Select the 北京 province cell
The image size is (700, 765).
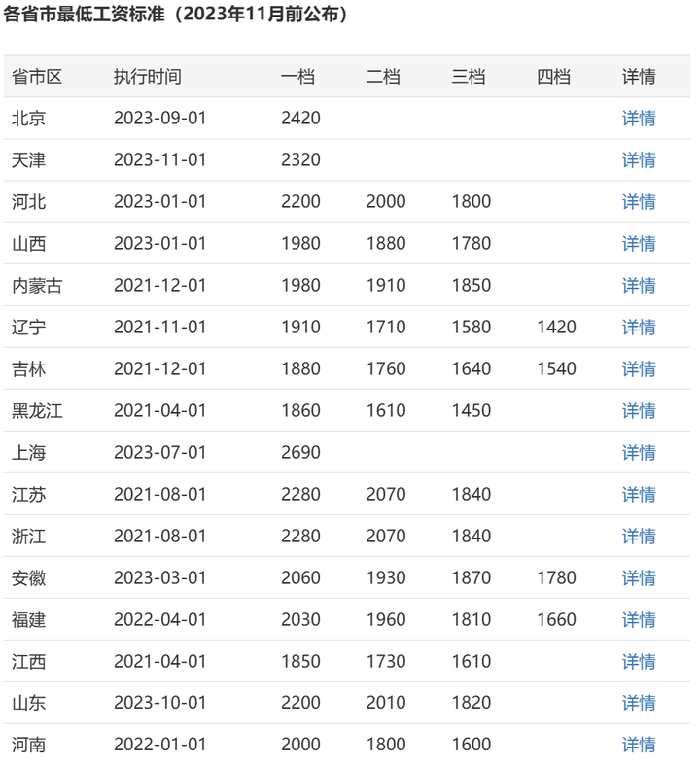[29, 118]
